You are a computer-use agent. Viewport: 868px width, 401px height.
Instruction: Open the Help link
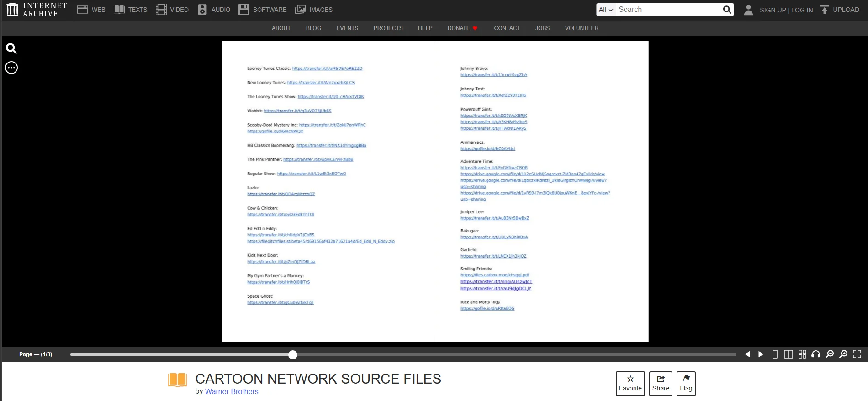click(x=425, y=28)
